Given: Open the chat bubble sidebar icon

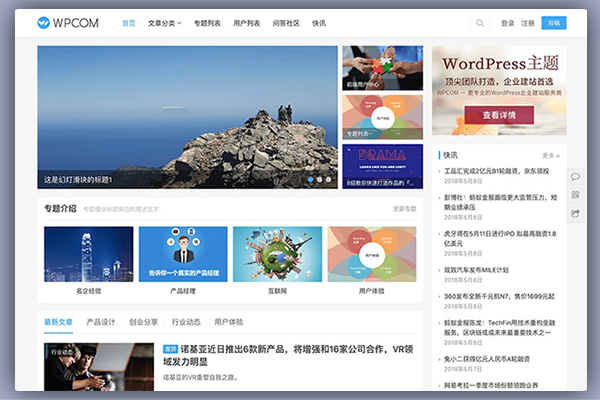Looking at the screenshot, I should (575, 176).
